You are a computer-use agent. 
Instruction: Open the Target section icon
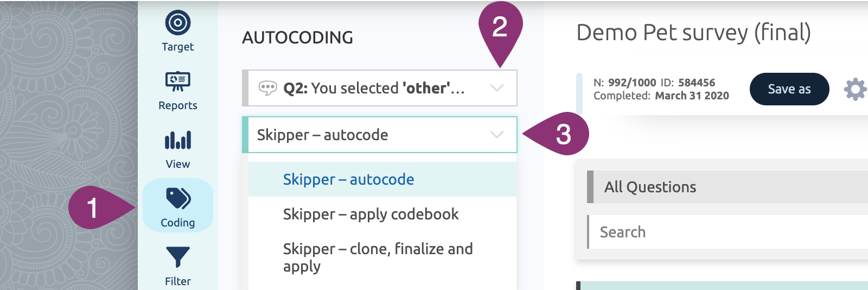(x=178, y=23)
